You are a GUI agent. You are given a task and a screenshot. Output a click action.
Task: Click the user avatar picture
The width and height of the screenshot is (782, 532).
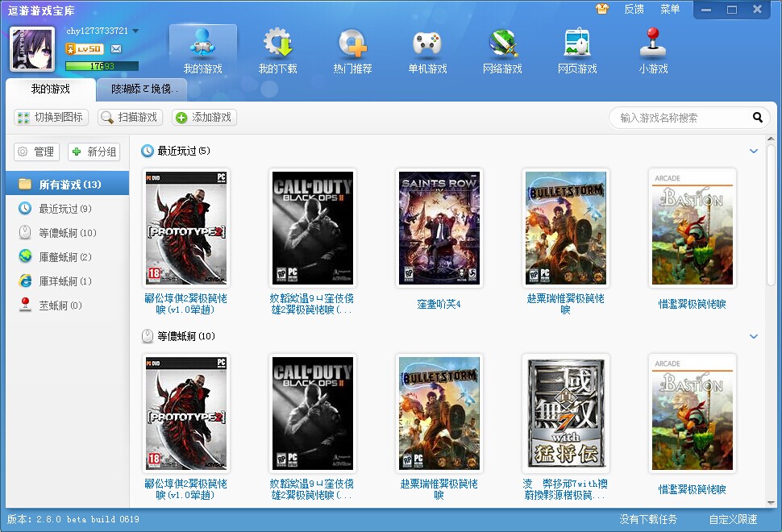(32, 49)
